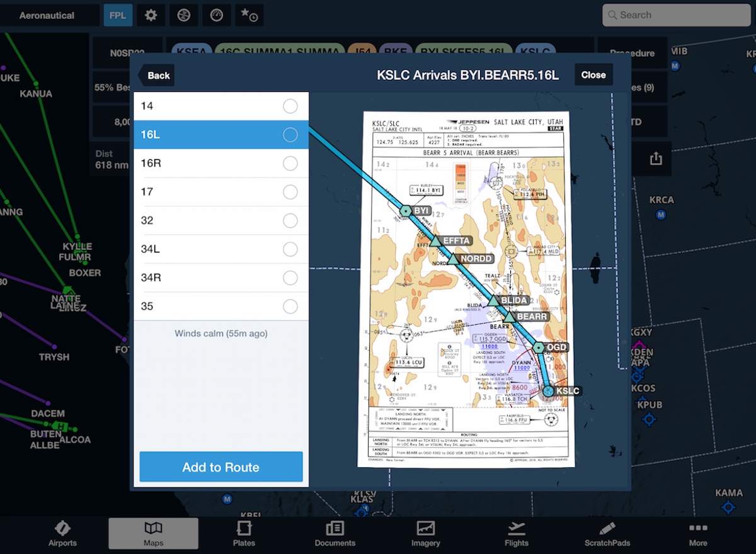Tap the EFFTA waypoint triangle
756x554 pixels.
point(435,240)
